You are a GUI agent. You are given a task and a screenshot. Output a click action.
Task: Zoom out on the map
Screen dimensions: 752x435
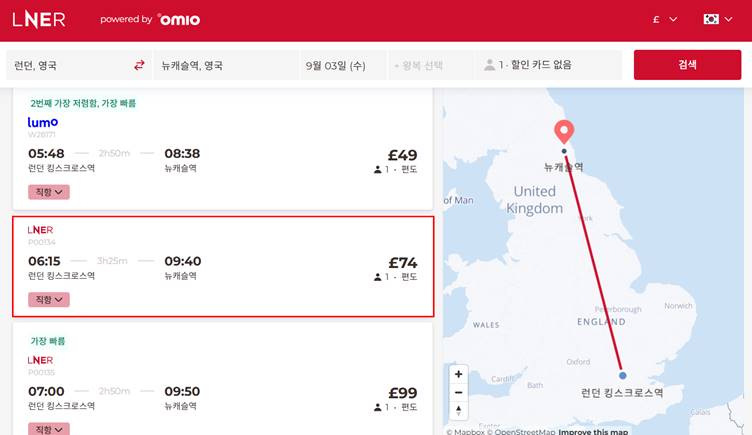[458, 392]
